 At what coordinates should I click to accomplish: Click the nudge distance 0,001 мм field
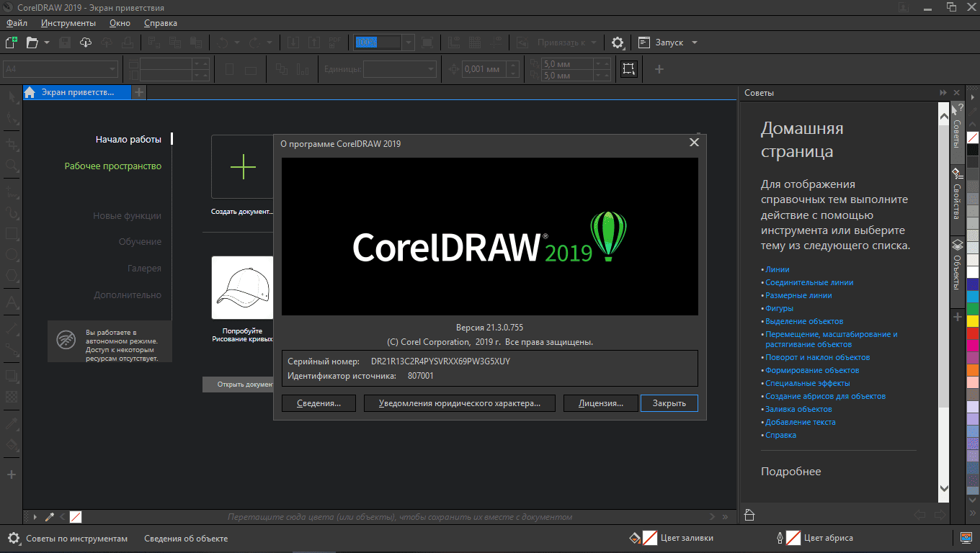pyautogui.click(x=483, y=69)
